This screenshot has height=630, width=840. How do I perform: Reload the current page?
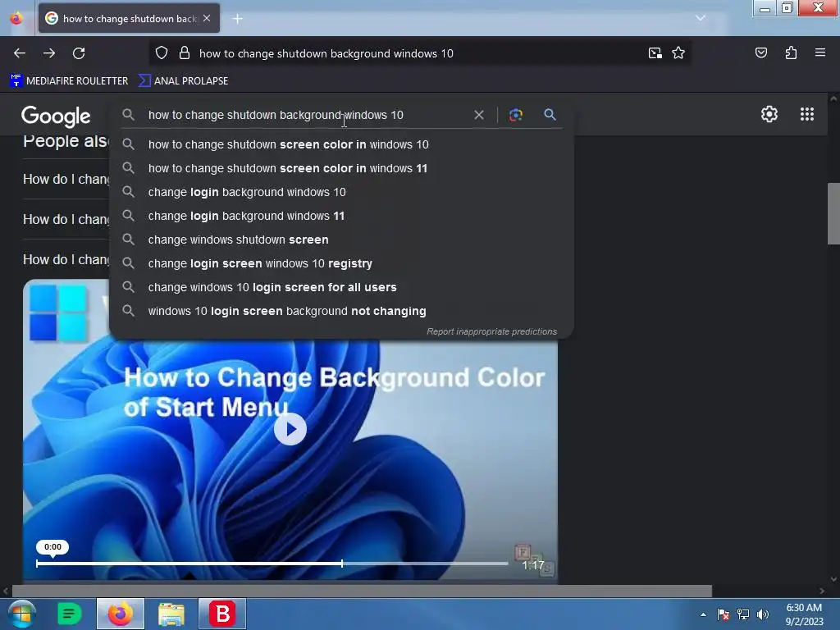point(79,53)
